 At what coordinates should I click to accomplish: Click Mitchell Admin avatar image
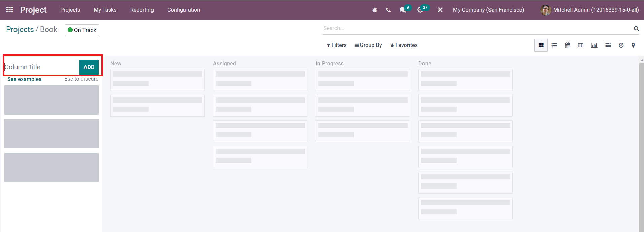coord(545,10)
